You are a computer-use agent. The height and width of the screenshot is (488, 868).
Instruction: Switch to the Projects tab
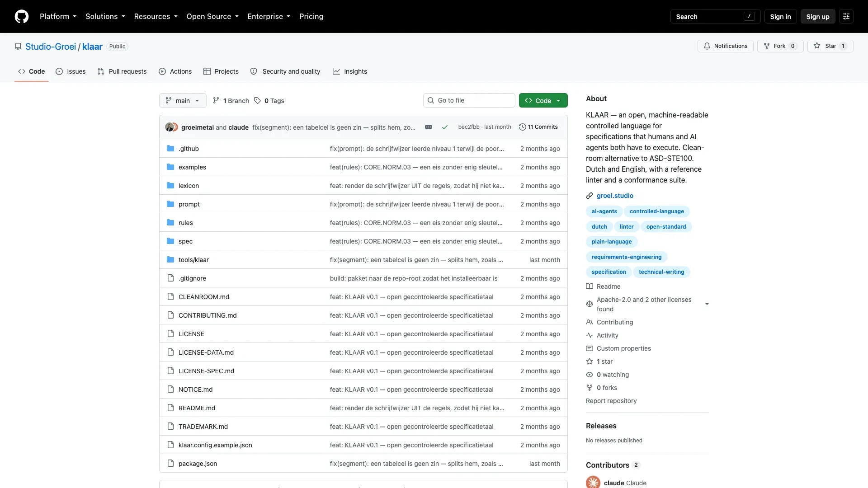coord(221,71)
